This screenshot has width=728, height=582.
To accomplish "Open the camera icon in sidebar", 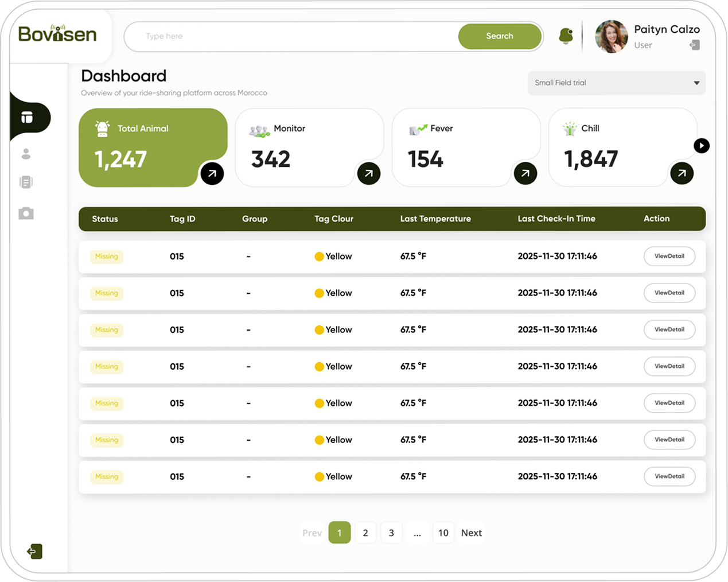I will (26, 214).
